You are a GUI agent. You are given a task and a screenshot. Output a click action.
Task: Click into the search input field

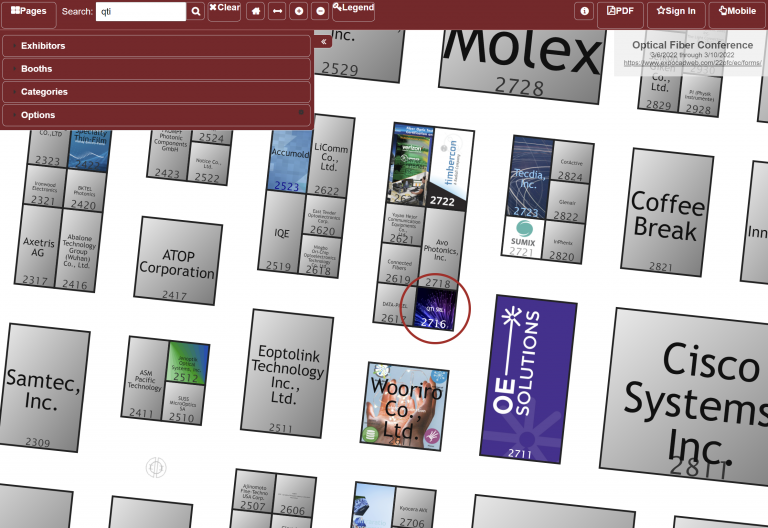coord(141,11)
